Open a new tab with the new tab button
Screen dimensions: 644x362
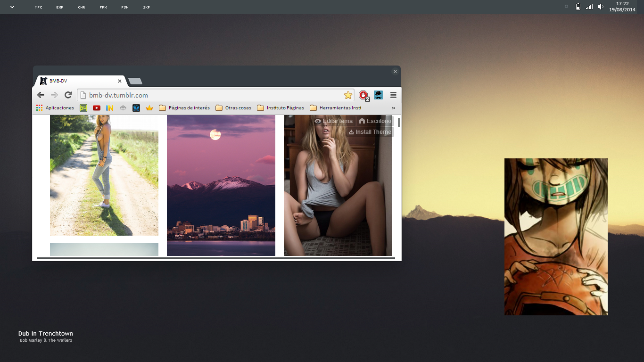135,81
